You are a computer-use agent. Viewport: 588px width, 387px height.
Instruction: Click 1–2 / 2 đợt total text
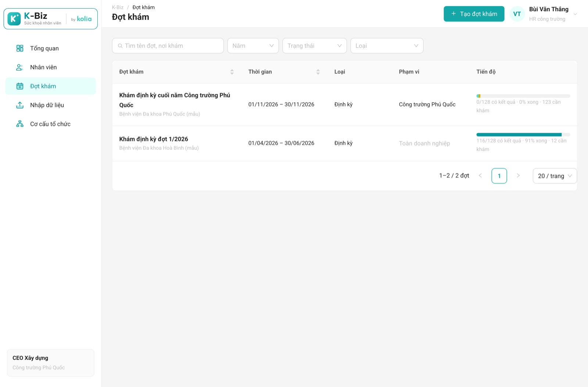454,176
